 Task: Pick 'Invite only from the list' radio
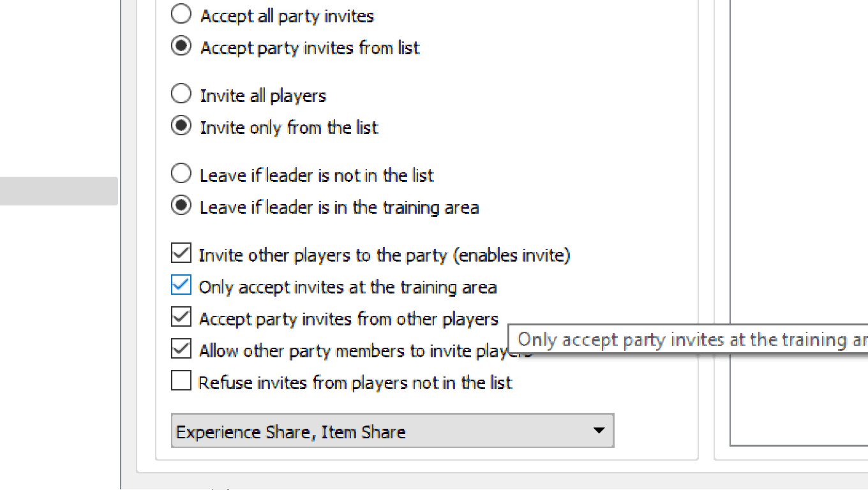[181, 126]
